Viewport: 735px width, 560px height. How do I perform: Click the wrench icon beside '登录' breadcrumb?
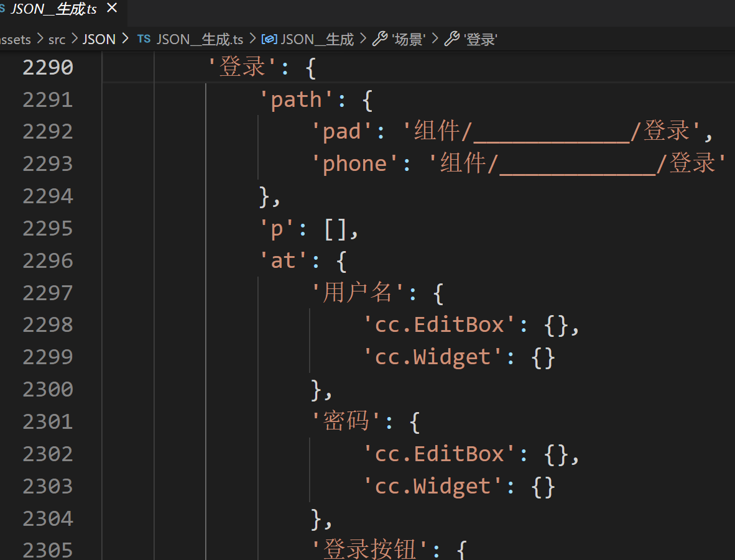click(452, 39)
